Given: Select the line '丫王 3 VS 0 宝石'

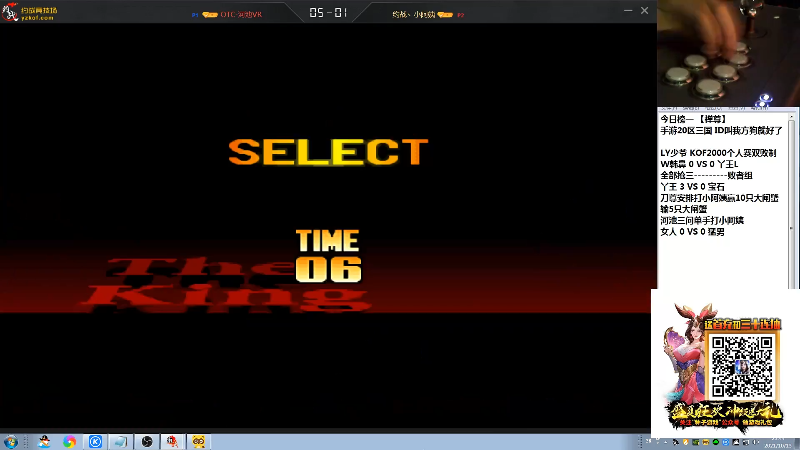Looking at the screenshot, I should [x=692, y=187].
